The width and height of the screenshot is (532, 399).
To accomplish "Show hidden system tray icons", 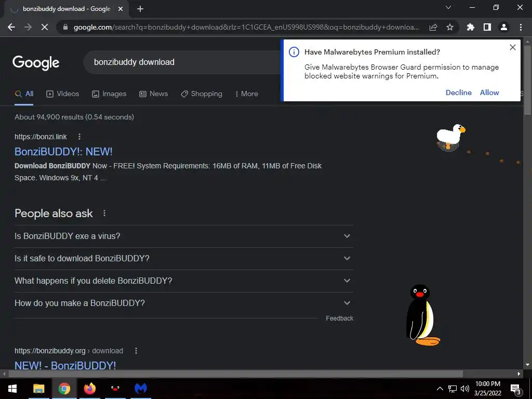I will point(440,389).
